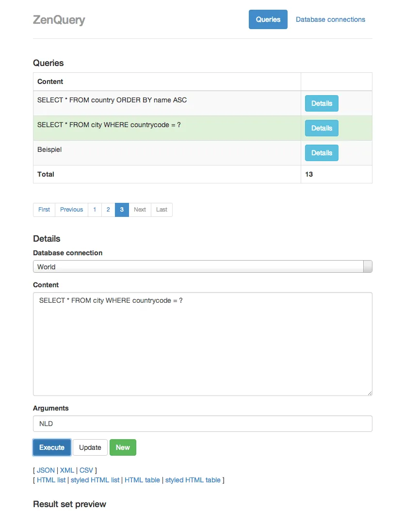The image size is (420, 511).
Task: Switch to Database connections tab
Action: coord(330,19)
